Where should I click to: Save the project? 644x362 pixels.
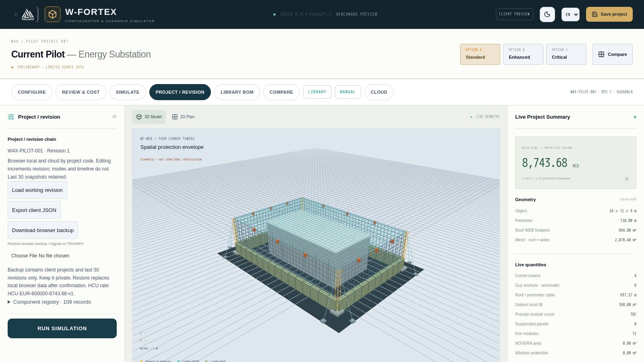(x=609, y=14)
